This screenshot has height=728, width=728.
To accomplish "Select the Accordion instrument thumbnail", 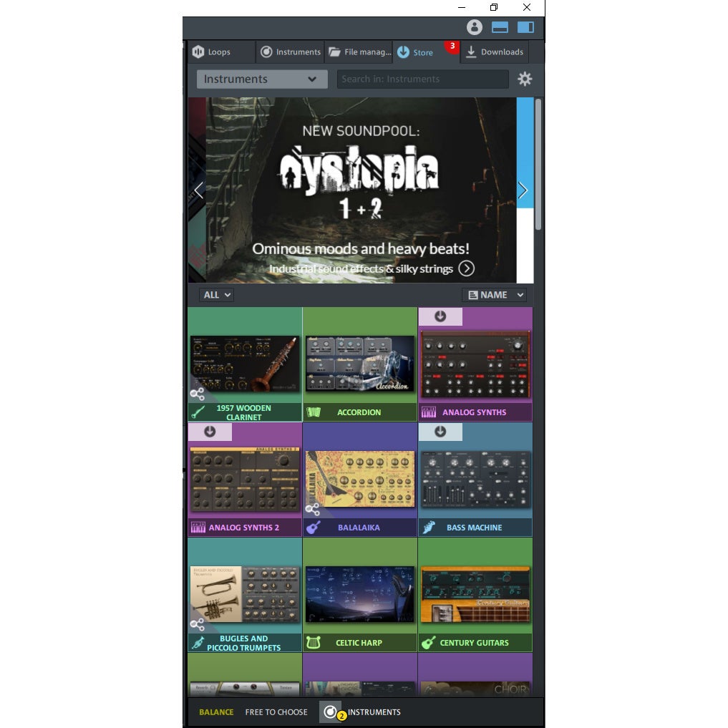I will click(360, 364).
